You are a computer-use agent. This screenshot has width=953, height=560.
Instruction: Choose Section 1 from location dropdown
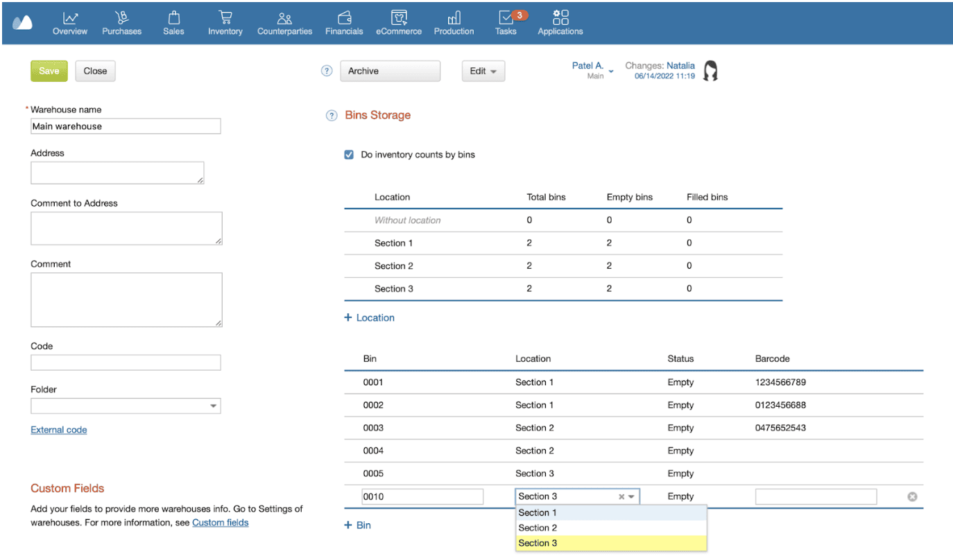[611, 512]
